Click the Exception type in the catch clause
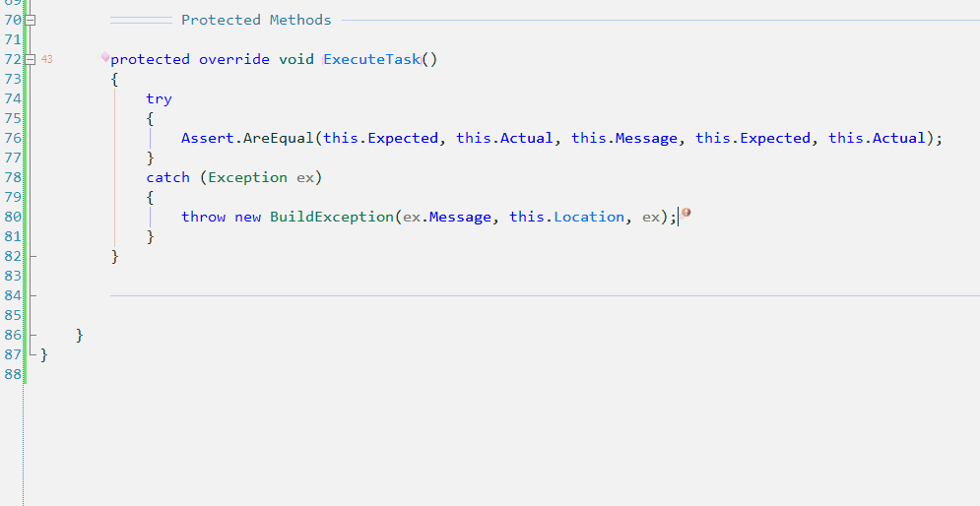 click(247, 177)
